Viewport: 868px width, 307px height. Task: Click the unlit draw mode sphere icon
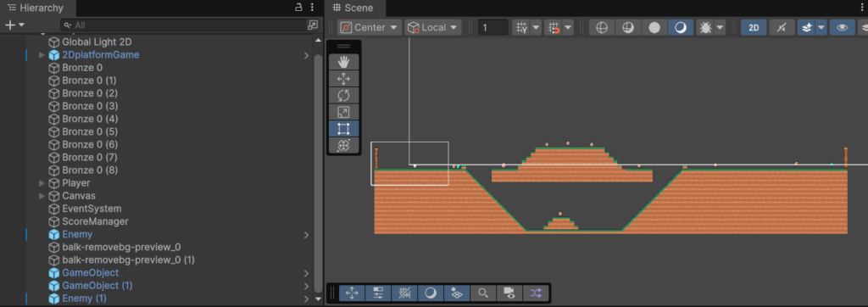(654, 27)
